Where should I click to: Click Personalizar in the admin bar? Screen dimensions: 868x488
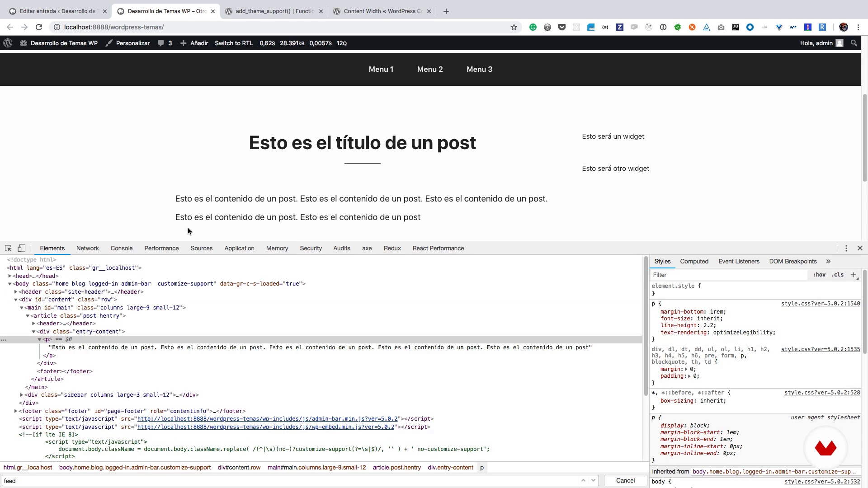(x=127, y=43)
